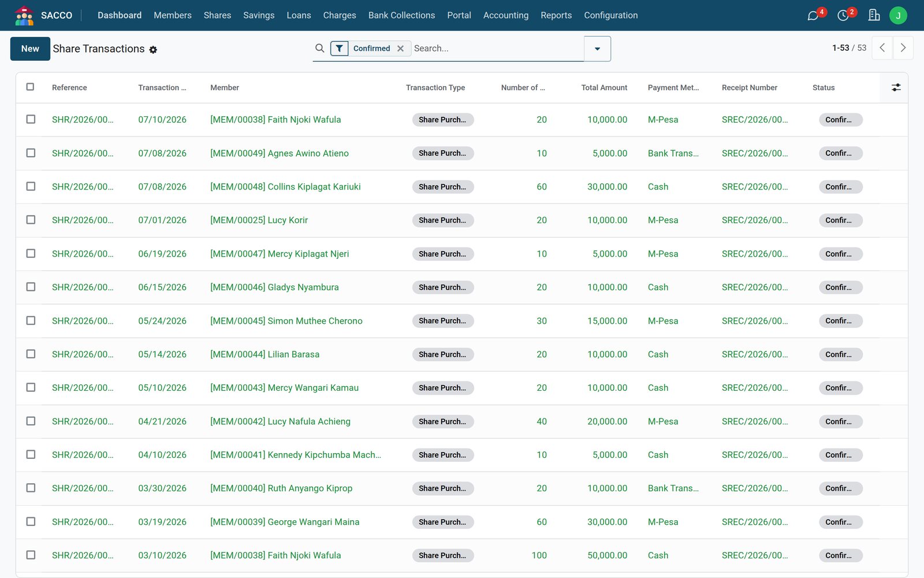
Task: Click Confirmed status in Ruth Anyango Kiprop row
Action: [x=840, y=488]
